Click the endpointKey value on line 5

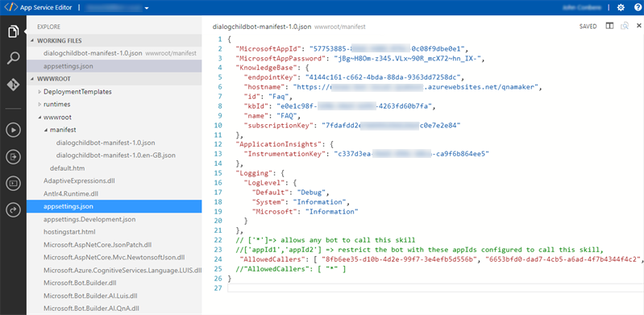(384, 77)
